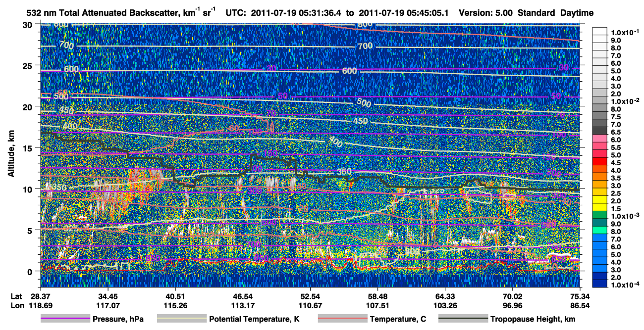This screenshot has width=644, height=330.
Task: Click colorbar label 2.5
Action: click(616, 193)
